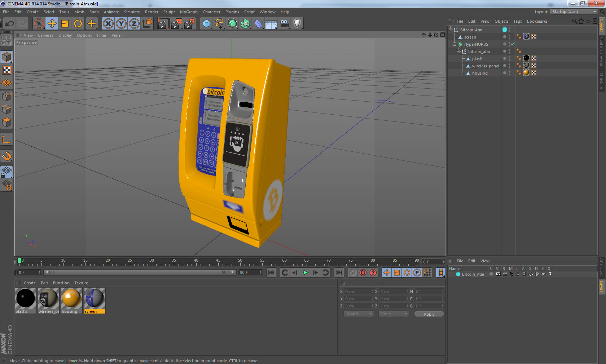Image resolution: width=606 pixels, height=364 pixels.
Task: Toggle Enable Snap magnet
Action: point(7,156)
